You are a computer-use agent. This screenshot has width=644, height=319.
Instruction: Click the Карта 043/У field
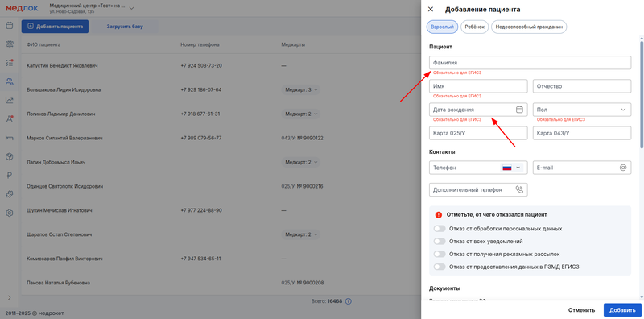(581, 133)
